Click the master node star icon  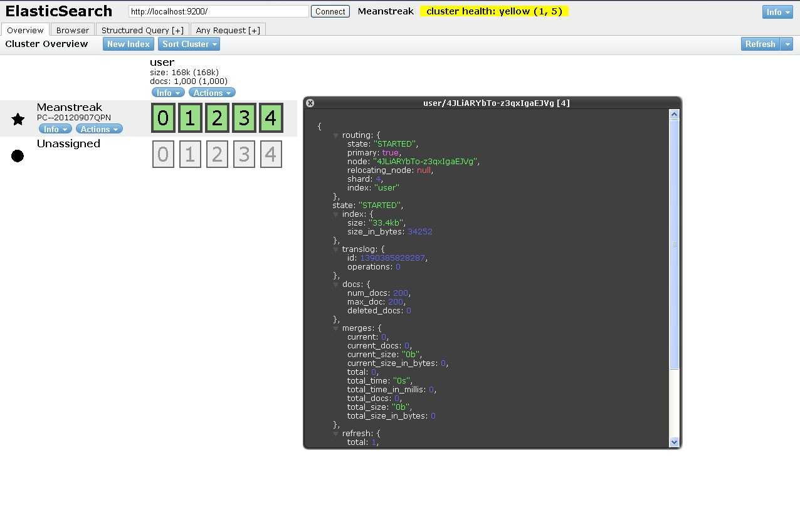pyautogui.click(x=18, y=118)
